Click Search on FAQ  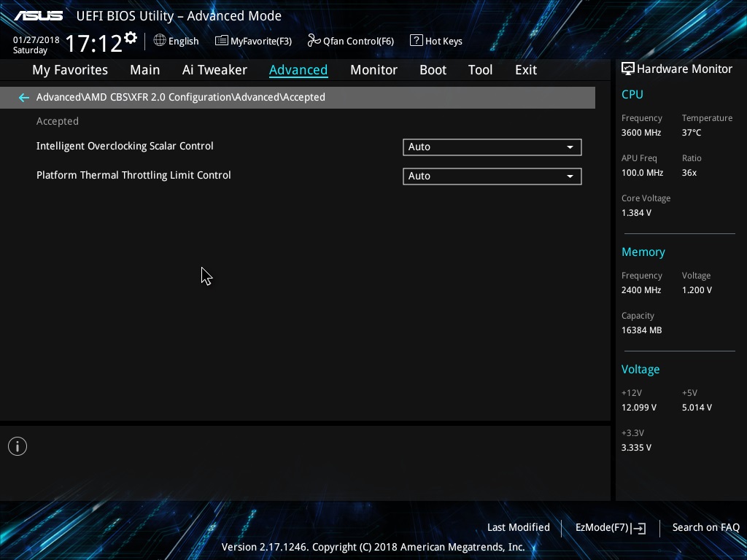[x=705, y=528]
